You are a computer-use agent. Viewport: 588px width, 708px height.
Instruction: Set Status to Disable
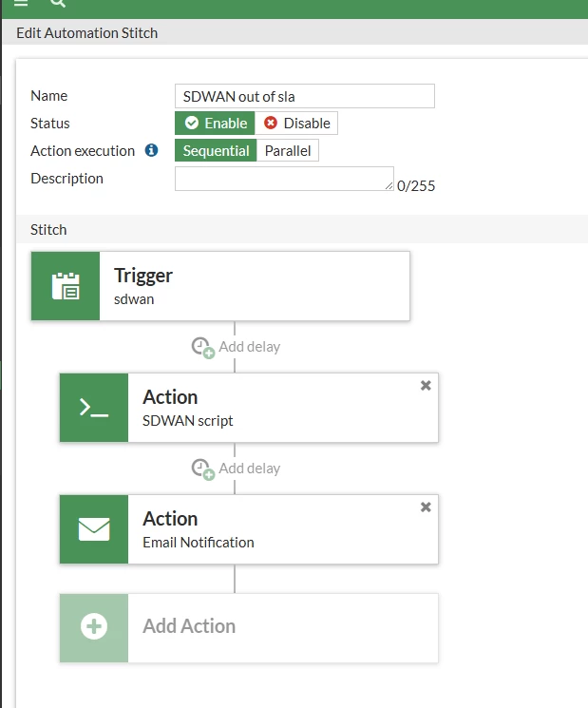pyautogui.click(x=296, y=123)
